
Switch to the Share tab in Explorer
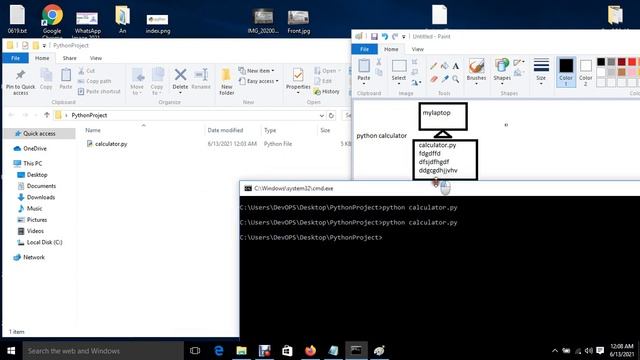(69, 58)
